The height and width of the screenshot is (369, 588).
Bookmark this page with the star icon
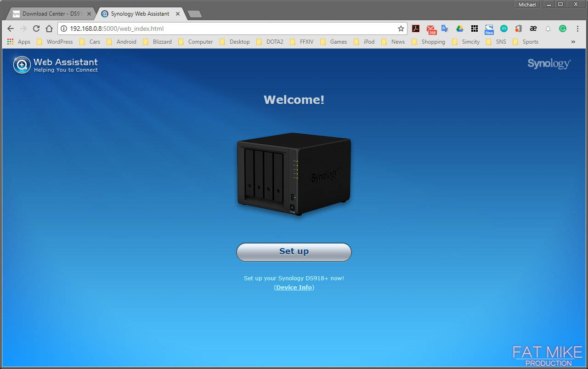click(x=401, y=28)
